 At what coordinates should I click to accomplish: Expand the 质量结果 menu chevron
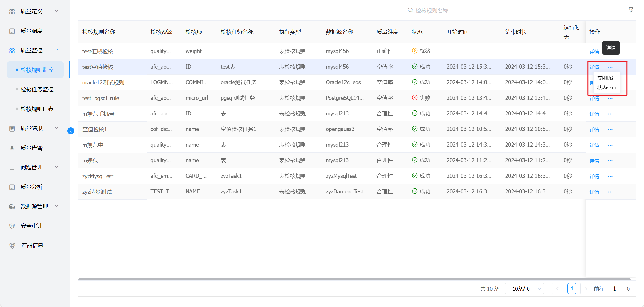tap(57, 128)
